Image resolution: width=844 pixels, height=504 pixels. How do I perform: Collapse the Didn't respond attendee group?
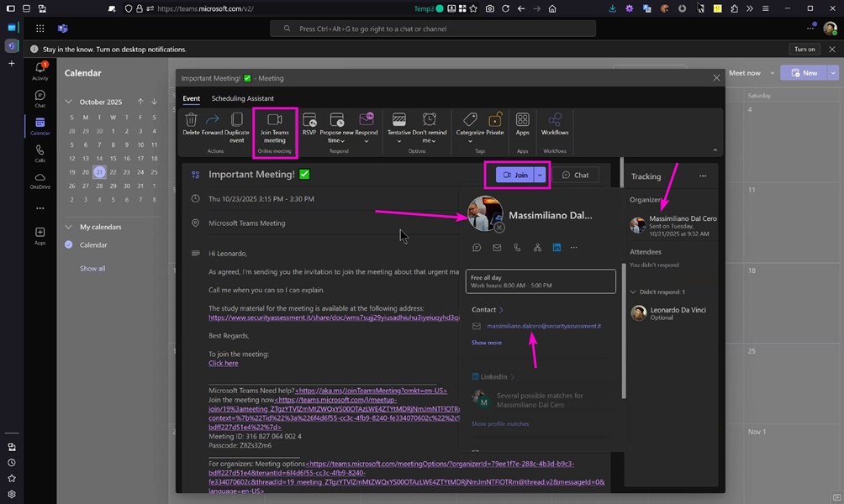coord(633,292)
